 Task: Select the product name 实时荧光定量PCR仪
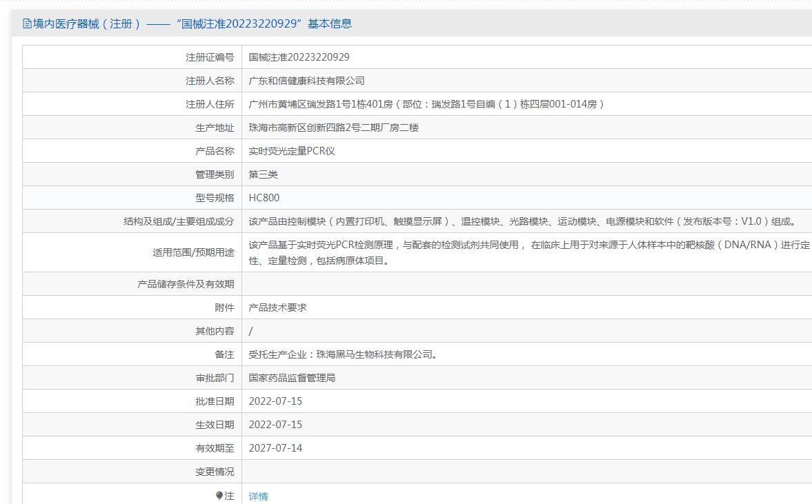(292, 151)
